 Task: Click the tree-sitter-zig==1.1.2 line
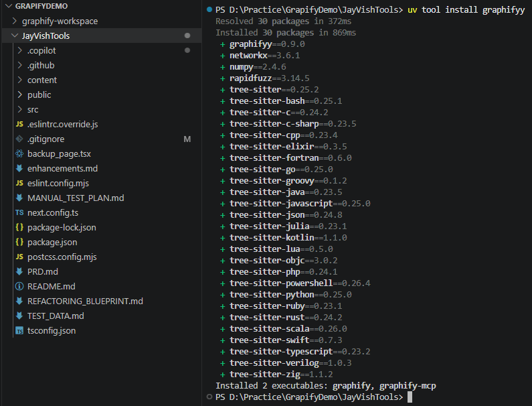[x=276, y=374]
